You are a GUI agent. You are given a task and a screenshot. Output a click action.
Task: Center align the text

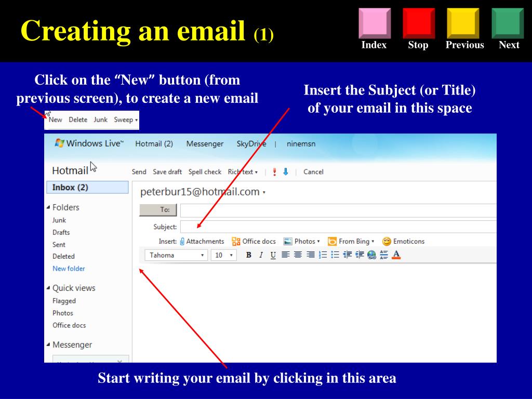point(298,255)
